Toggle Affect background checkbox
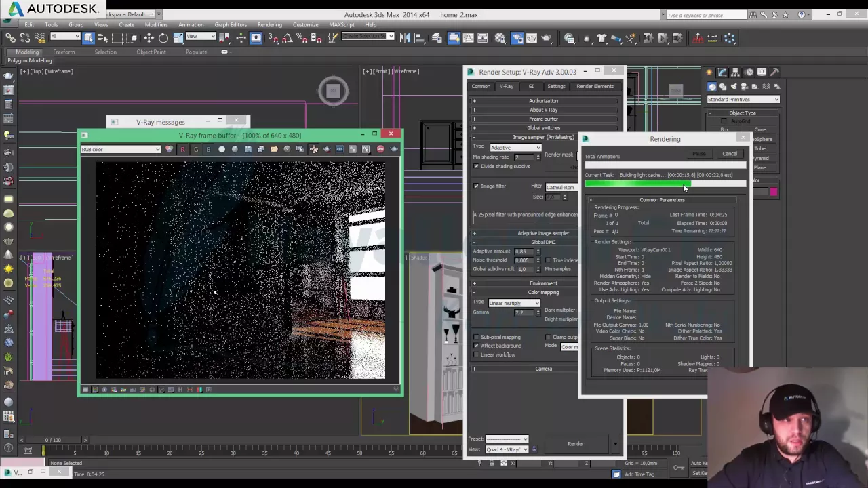The height and width of the screenshot is (488, 868). tap(476, 346)
